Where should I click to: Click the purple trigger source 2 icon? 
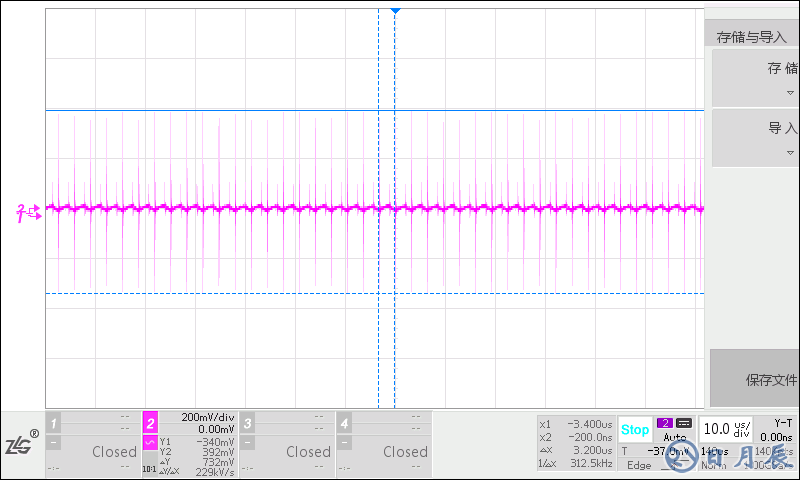click(x=665, y=423)
